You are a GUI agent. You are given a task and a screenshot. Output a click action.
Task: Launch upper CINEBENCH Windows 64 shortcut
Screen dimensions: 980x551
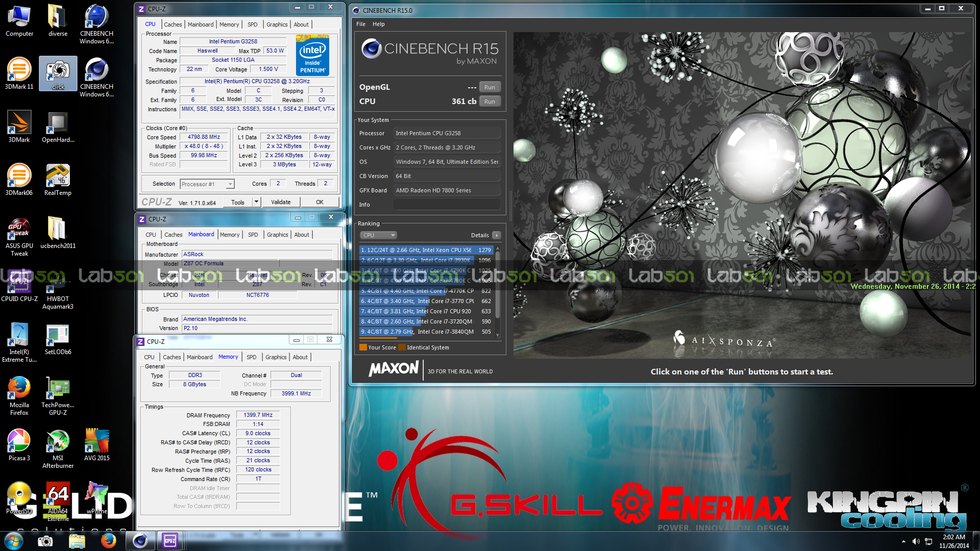96,24
